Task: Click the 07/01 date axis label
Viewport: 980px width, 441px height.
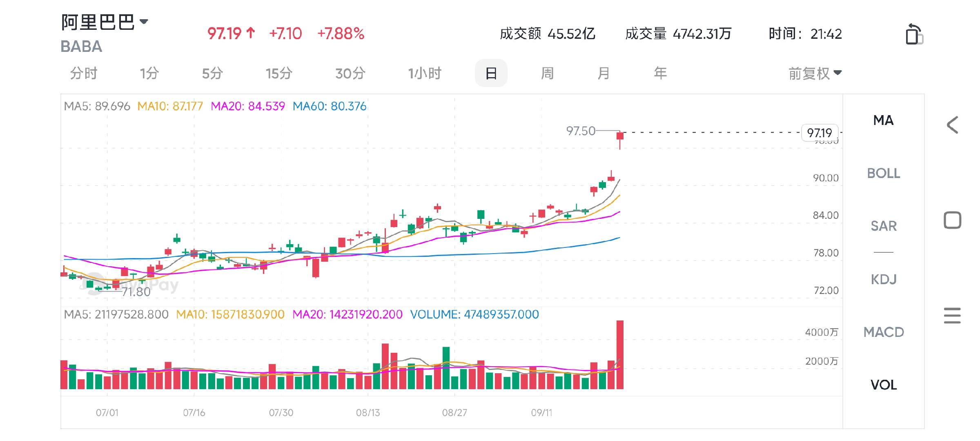Action: click(107, 413)
